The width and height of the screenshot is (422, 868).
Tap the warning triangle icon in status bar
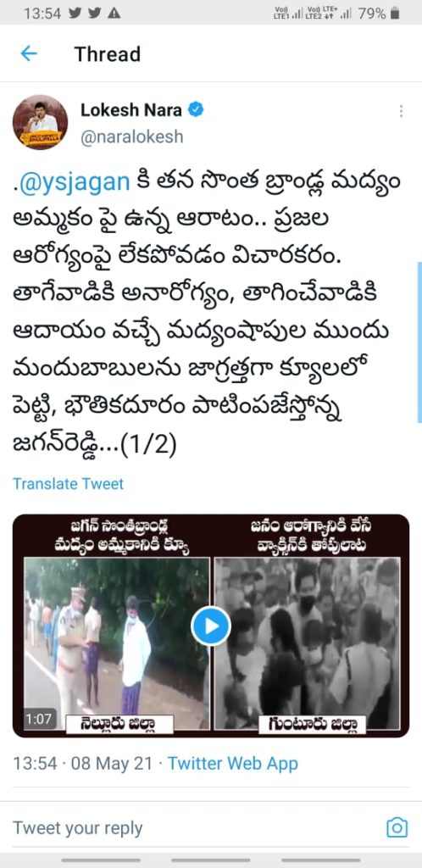pyautogui.click(x=114, y=14)
